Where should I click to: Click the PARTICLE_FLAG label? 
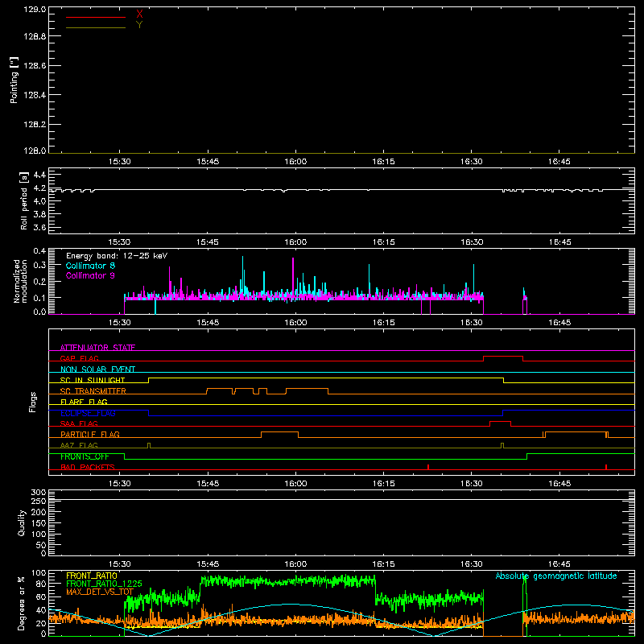[90, 434]
